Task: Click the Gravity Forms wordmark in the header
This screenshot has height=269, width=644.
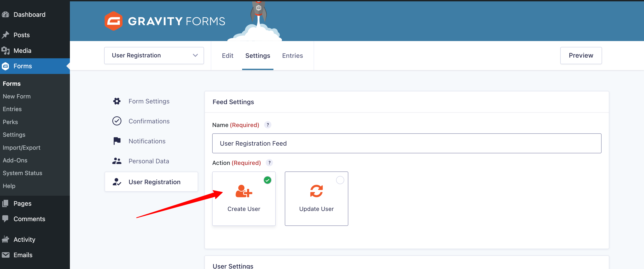Action: pyautogui.click(x=177, y=21)
